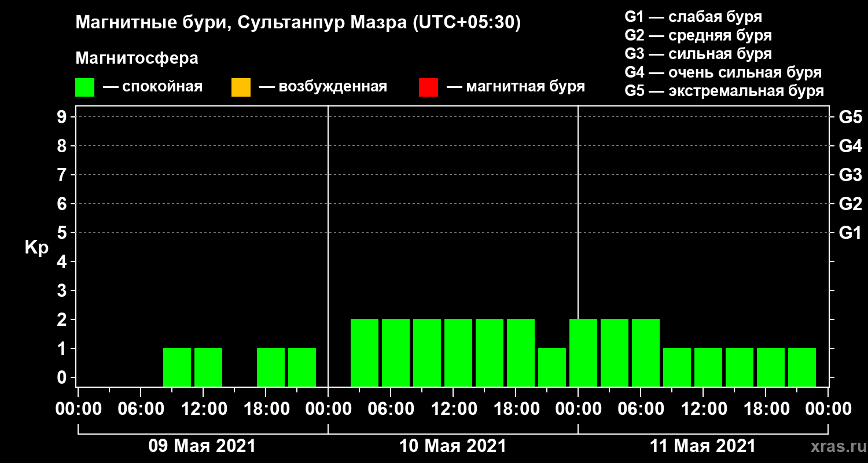Click the right-axis 'G4' tick label

click(x=851, y=146)
